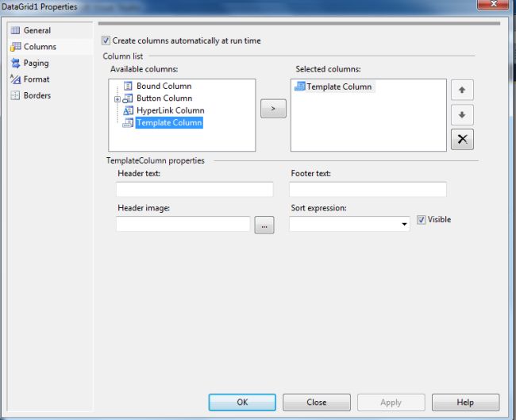Open the Format page
This screenshot has height=420, width=516.
point(37,79)
